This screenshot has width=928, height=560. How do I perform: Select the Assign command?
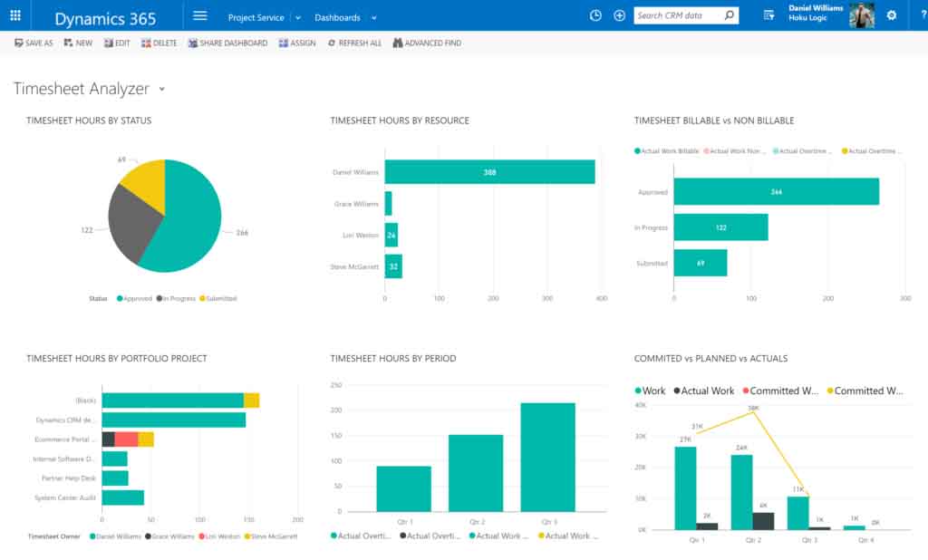[x=297, y=43]
